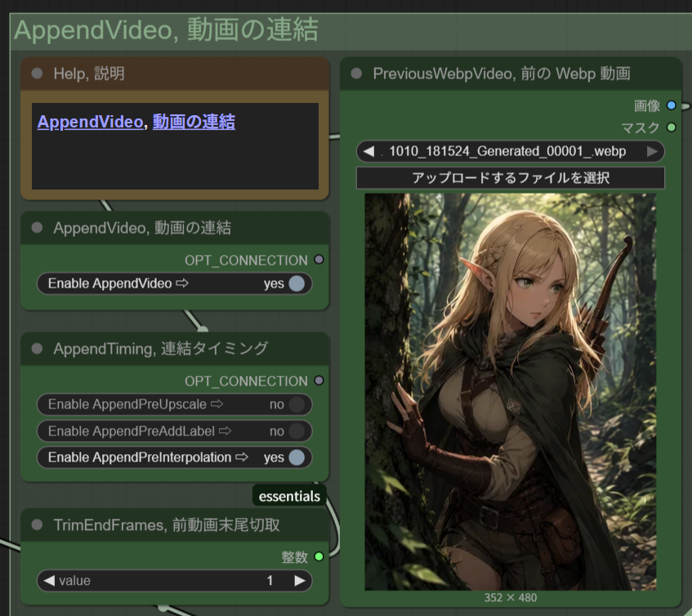Collapse AppendTiming, 連結タイミング node via its dot
This screenshot has width=692, height=616.
click(37, 349)
